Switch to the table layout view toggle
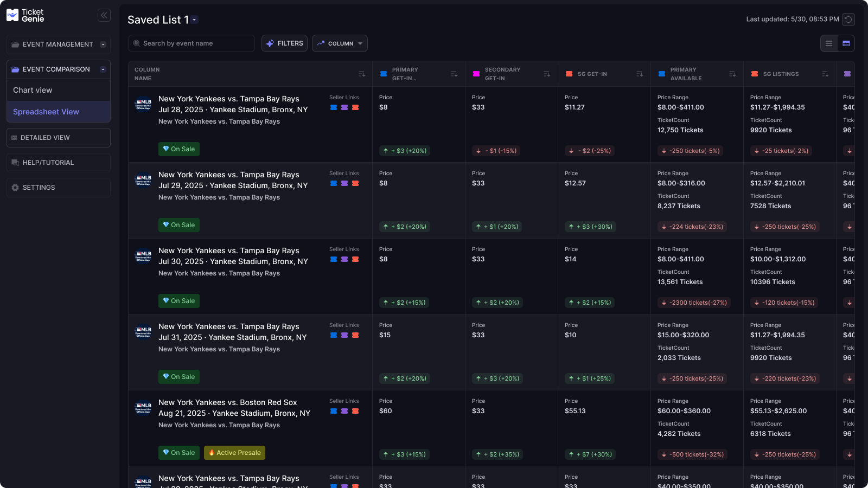 coord(846,43)
